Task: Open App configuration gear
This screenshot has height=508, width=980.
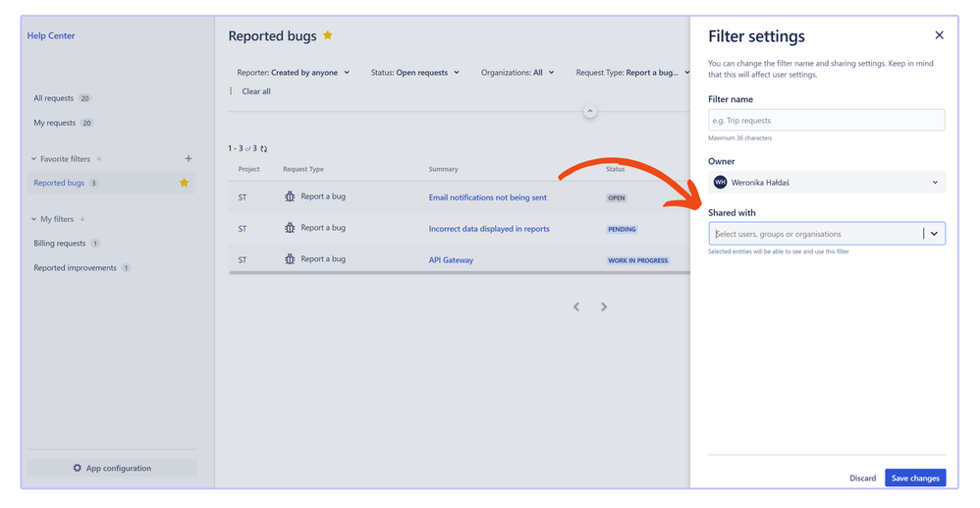Action: pyautogui.click(x=78, y=468)
